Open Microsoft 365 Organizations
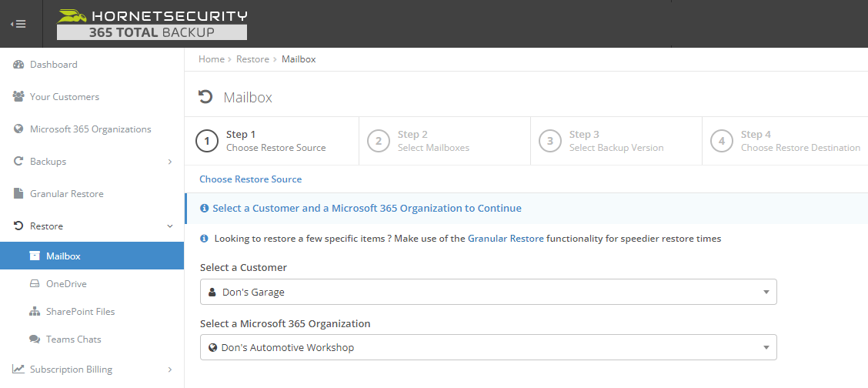 [x=91, y=129]
